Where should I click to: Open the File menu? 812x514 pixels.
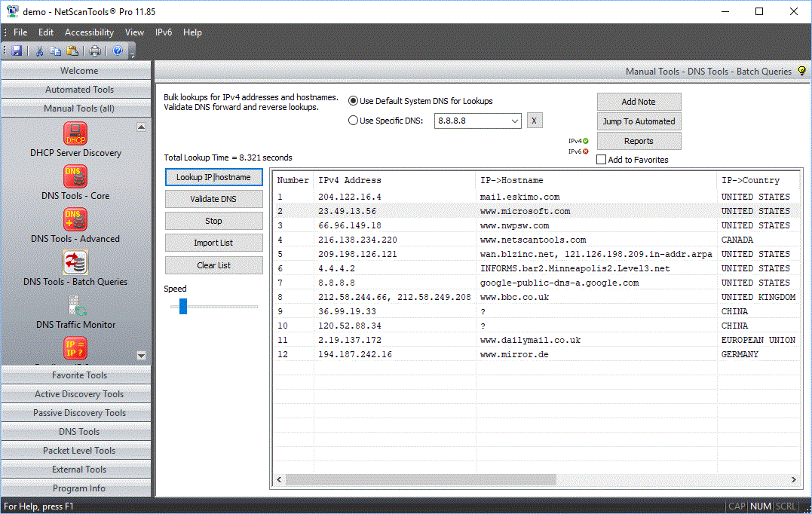click(20, 32)
